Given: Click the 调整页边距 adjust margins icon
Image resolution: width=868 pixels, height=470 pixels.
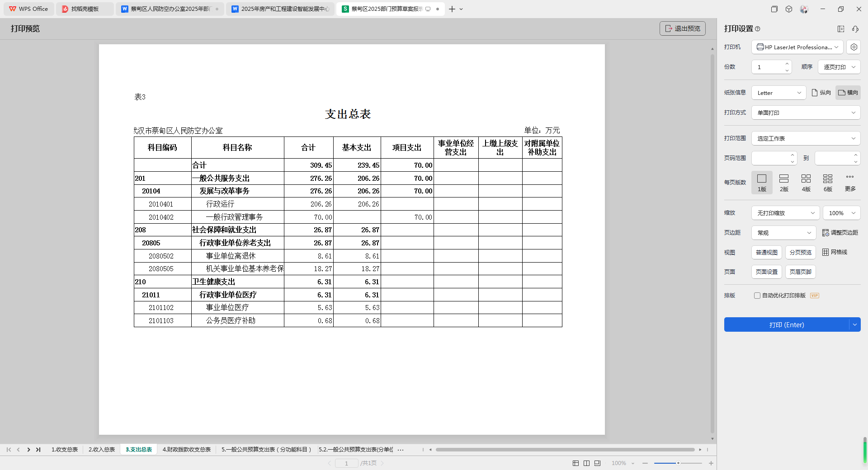Looking at the screenshot, I should [826, 233].
